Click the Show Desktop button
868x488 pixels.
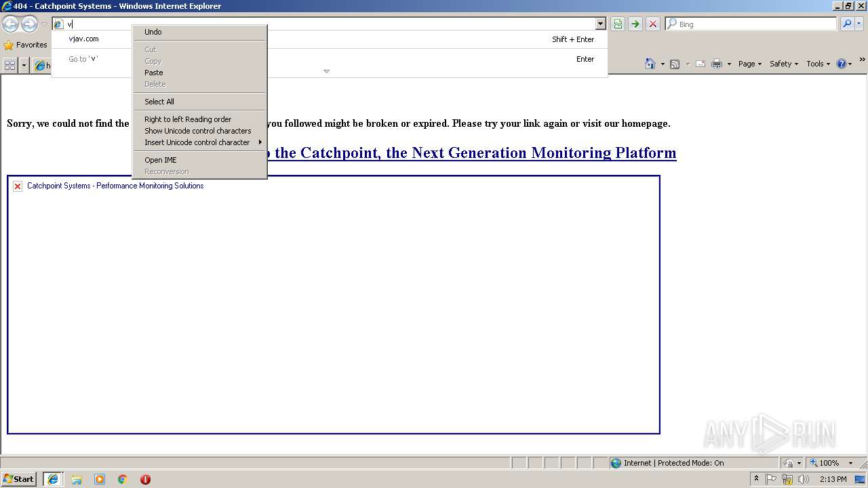point(860,479)
